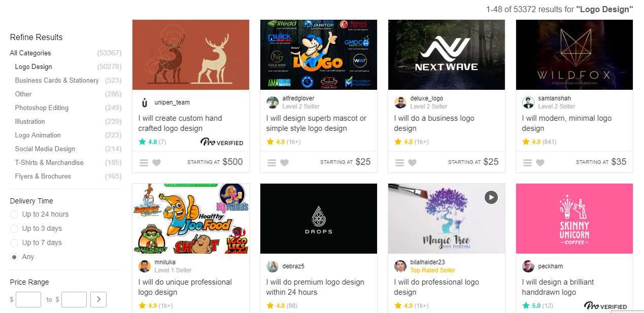
Task: Filter by Business Cards & Stationery category
Action: [57, 80]
